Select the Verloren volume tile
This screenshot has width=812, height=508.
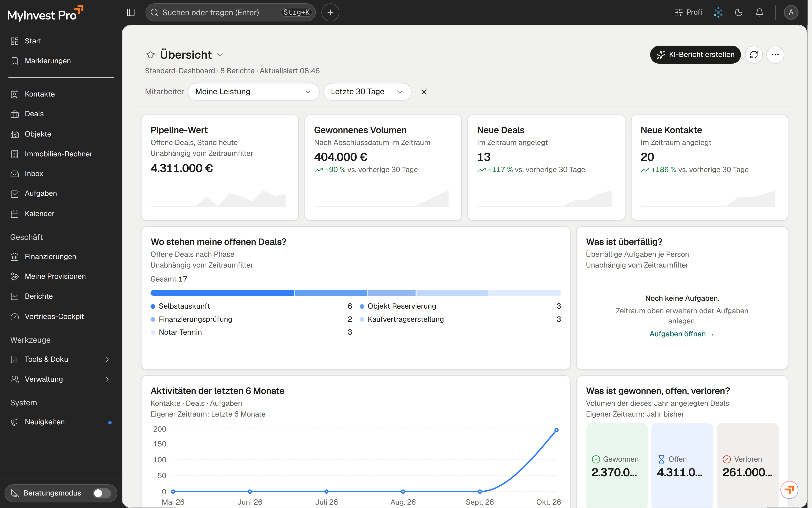pos(747,465)
